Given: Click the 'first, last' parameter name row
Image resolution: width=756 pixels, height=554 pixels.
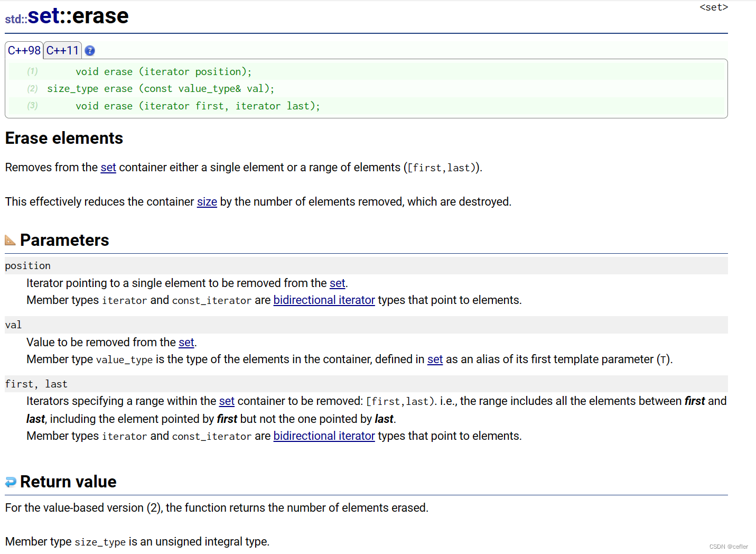Looking at the screenshot, I should pyautogui.click(x=366, y=384).
